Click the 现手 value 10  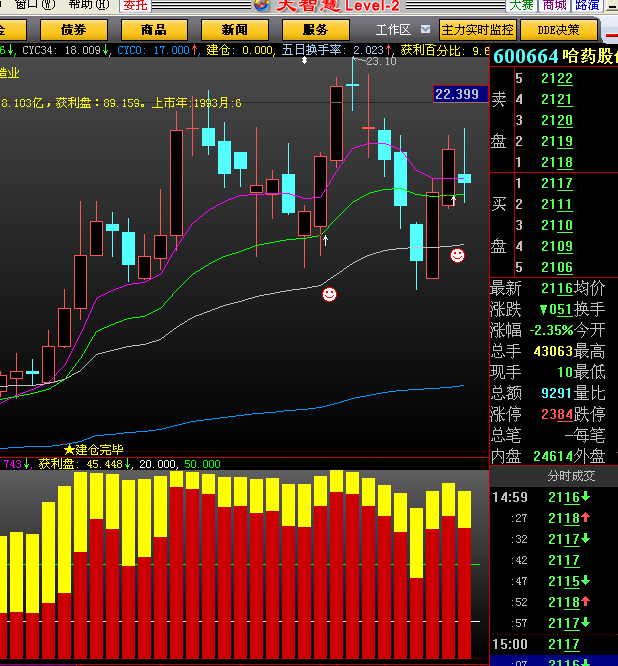(x=565, y=373)
